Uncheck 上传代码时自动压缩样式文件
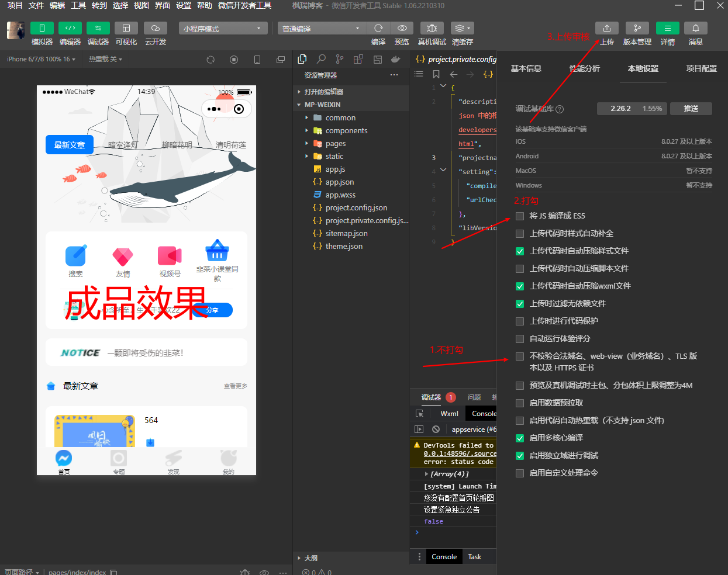728x575 pixels. point(520,251)
